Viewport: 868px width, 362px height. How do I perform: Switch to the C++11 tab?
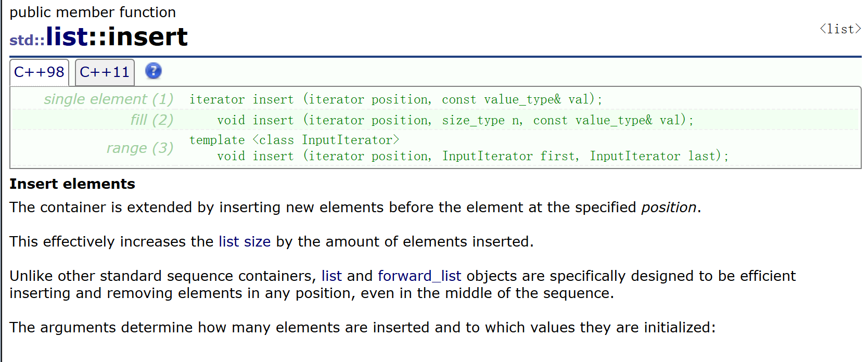coord(105,72)
